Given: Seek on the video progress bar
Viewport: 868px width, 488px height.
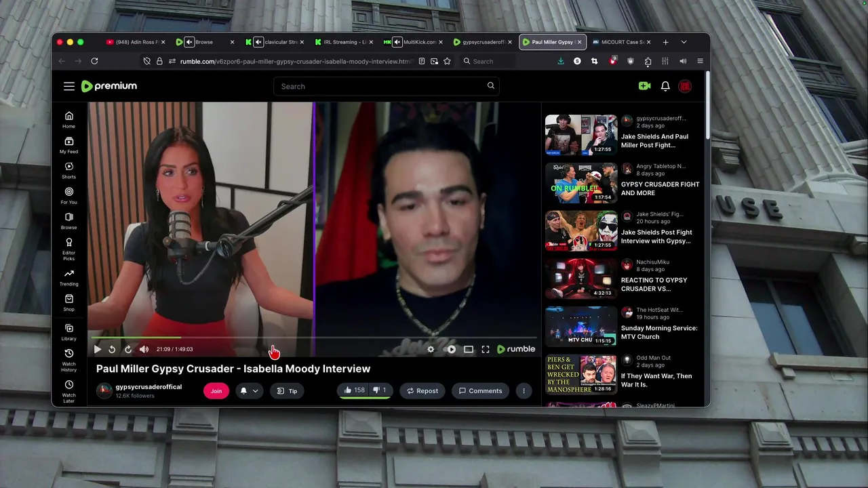Looking at the screenshot, I should coord(314,337).
